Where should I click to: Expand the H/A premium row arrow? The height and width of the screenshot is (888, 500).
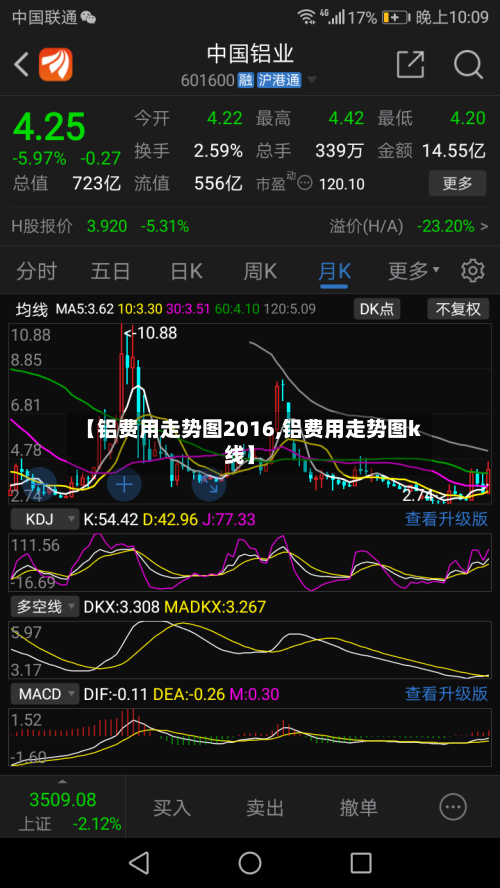click(485, 227)
